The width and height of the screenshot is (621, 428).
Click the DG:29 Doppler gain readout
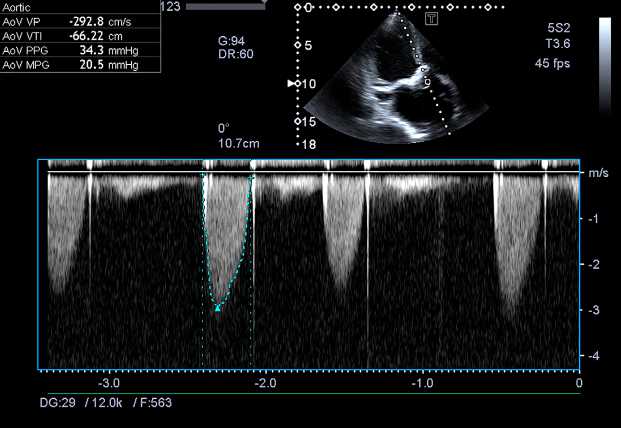click(x=57, y=403)
